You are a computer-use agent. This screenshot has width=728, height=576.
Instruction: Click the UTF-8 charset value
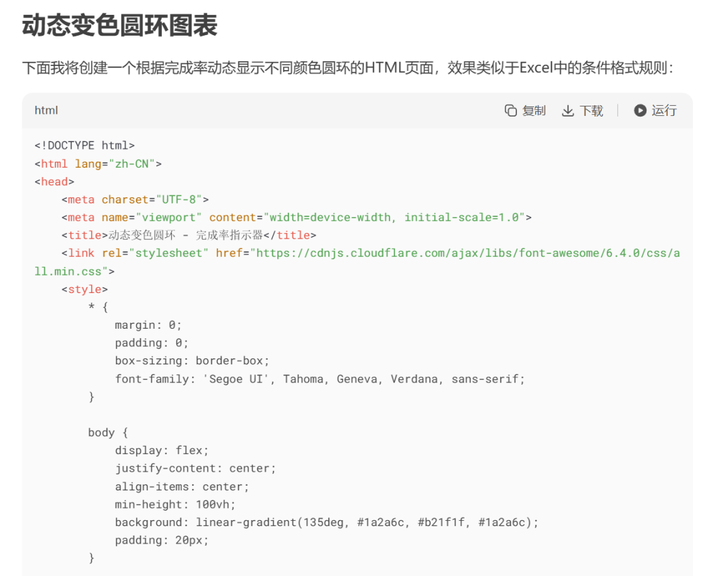tap(179, 199)
